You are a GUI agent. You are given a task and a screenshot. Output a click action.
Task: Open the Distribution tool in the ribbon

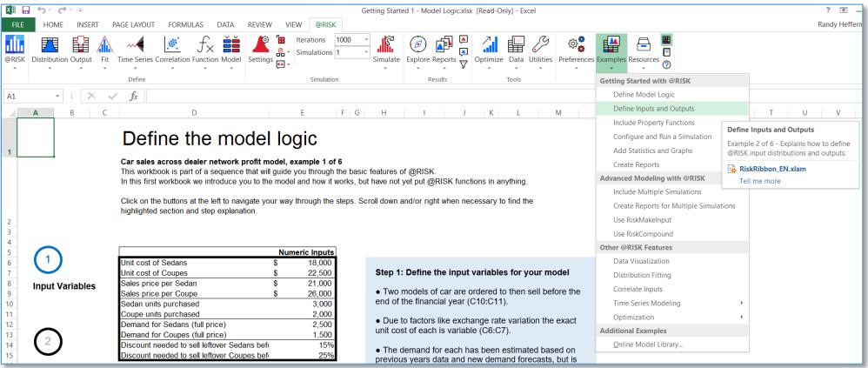click(x=50, y=50)
